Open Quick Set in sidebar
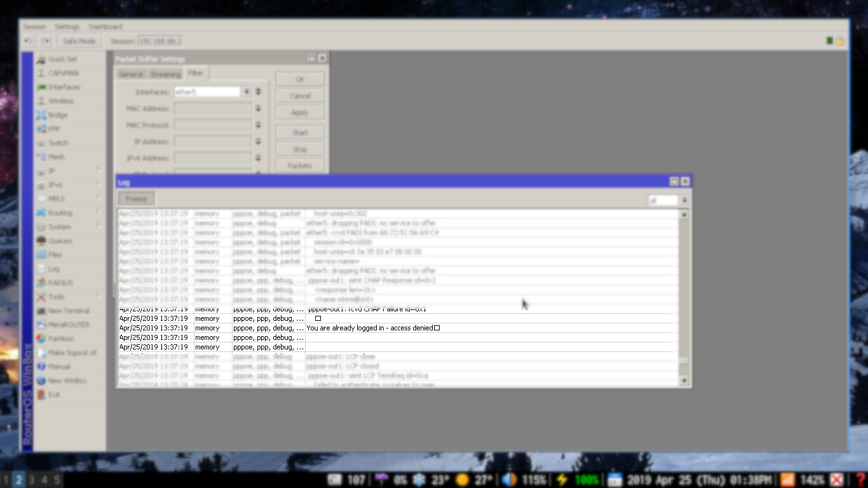This screenshot has width=868, height=488. click(x=62, y=59)
